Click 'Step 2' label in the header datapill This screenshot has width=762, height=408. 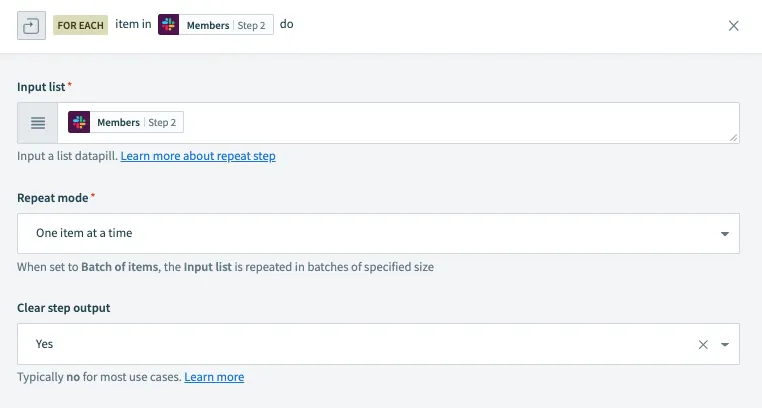click(251, 25)
